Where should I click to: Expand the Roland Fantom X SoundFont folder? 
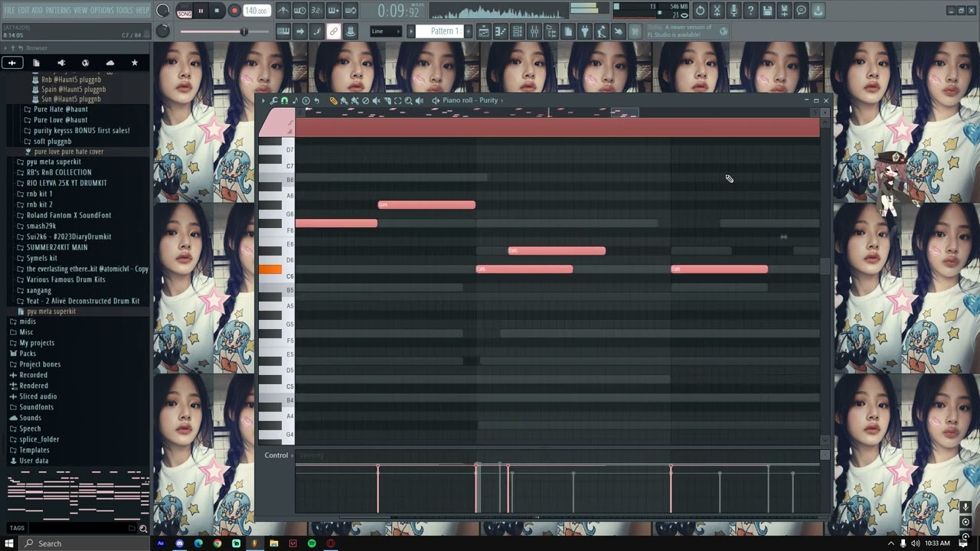[x=69, y=216]
